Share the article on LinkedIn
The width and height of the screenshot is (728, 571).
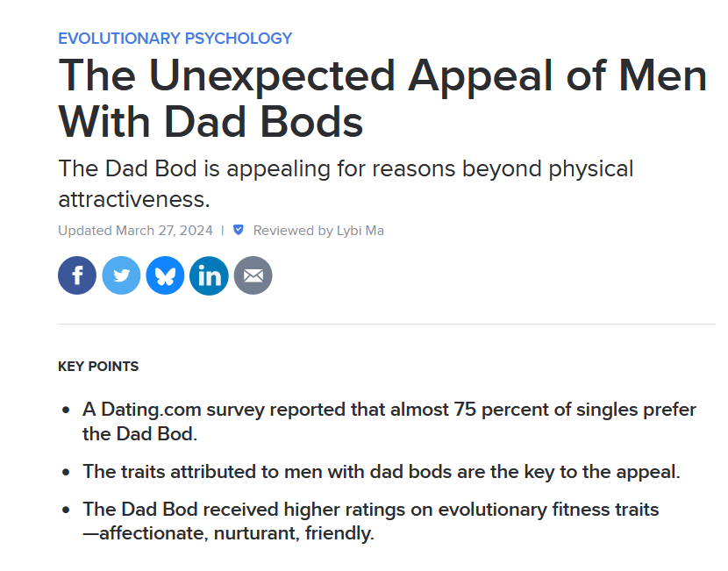[209, 275]
